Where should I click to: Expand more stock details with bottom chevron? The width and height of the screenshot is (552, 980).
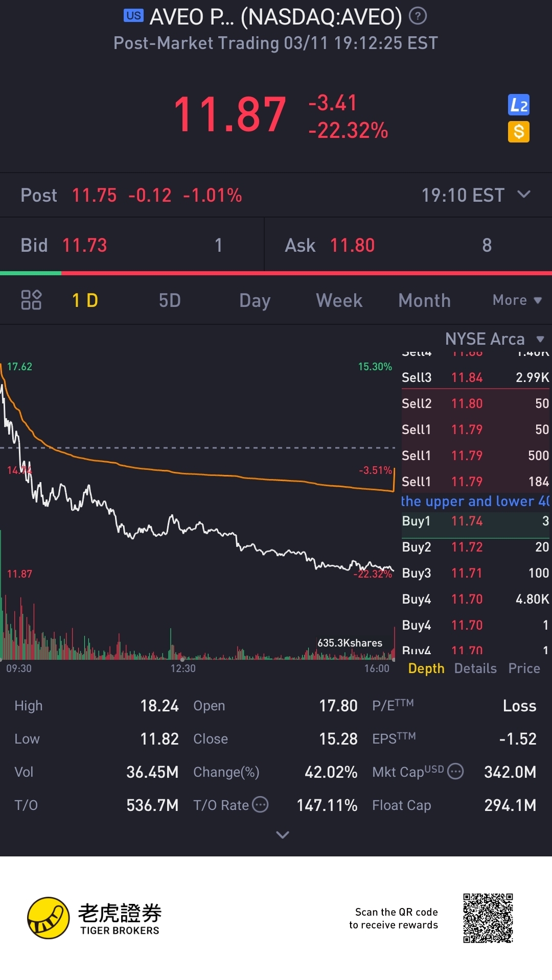pos(283,835)
